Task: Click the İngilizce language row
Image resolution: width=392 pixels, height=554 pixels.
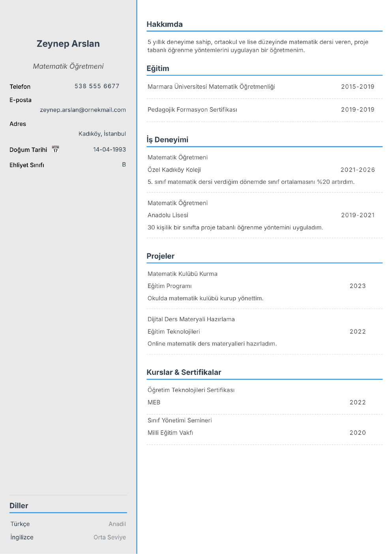Action: pos(68,537)
